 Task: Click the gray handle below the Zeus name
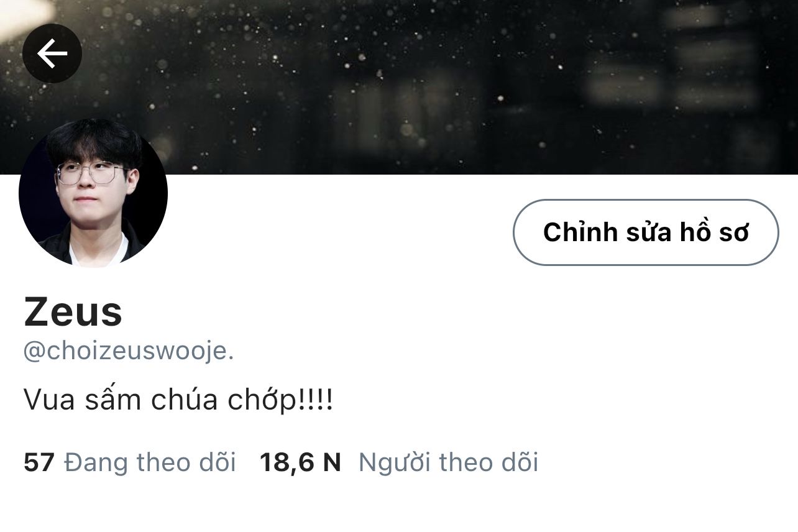pyautogui.click(x=129, y=352)
